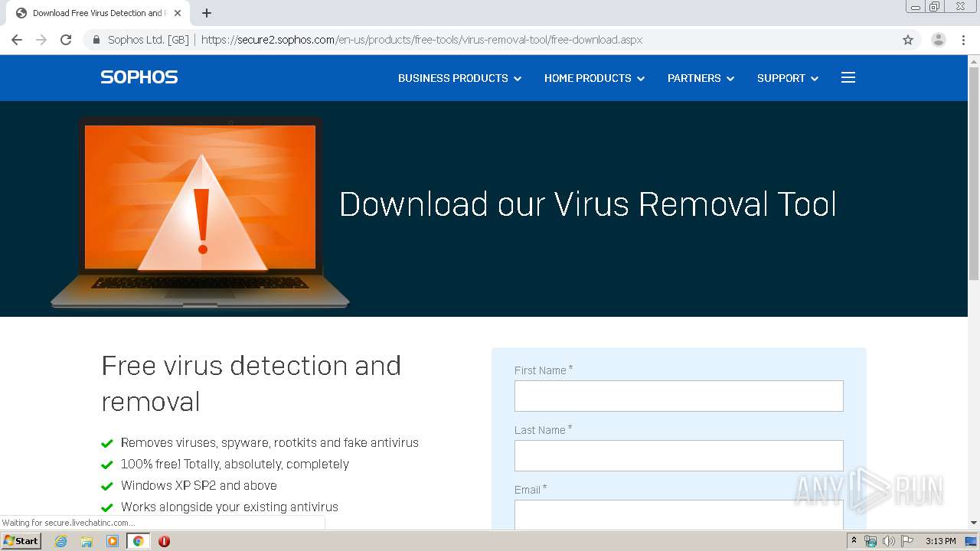Viewport: 980px width, 551px height.
Task: Click the 'Free virus detection and removal' heading
Action: pyautogui.click(x=251, y=383)
